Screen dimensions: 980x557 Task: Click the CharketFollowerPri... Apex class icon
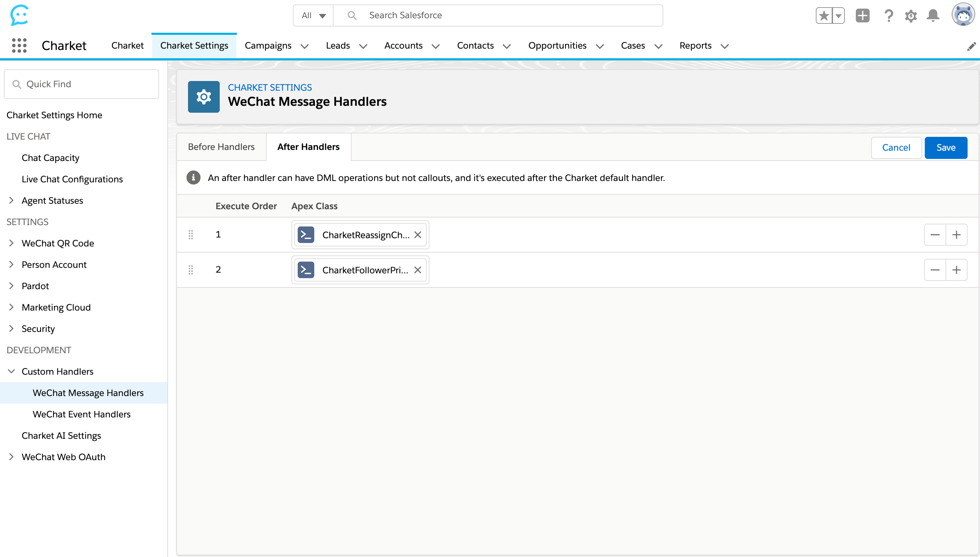[306, 270]
